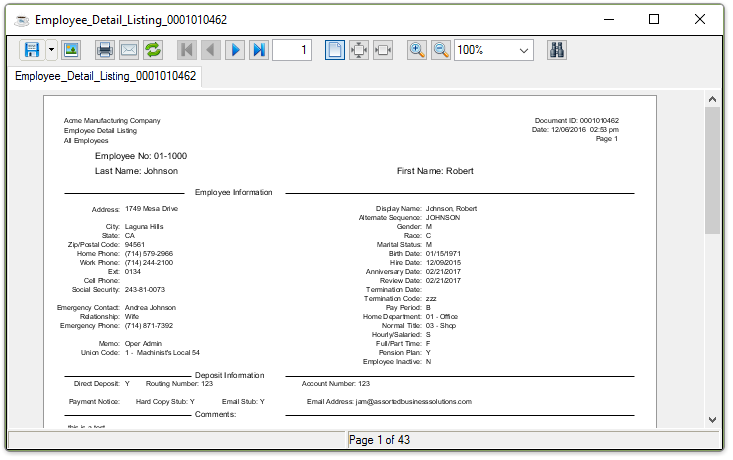Select the actual size page view icon

coord(335,50)
